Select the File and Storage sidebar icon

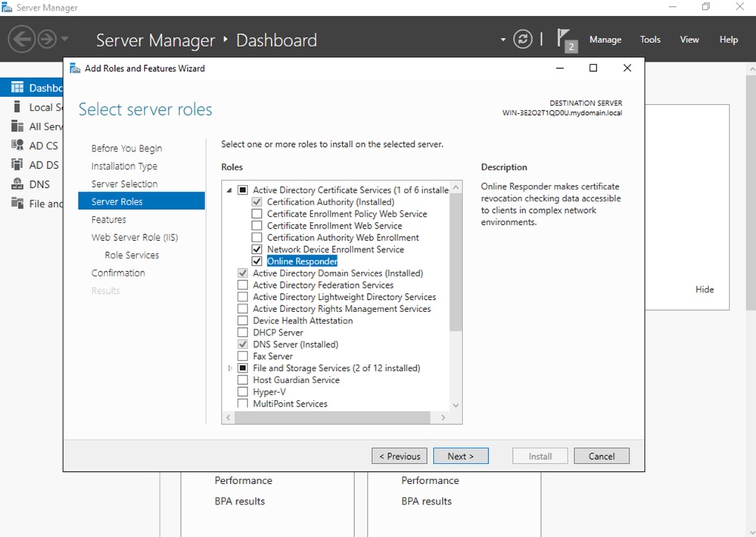[x=17, y=203]
